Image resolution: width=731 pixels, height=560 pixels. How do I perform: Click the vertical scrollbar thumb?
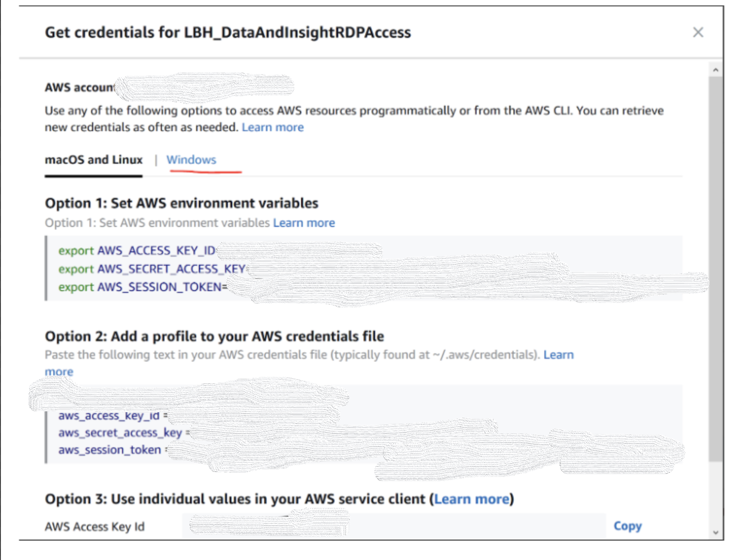pos(715,269)
